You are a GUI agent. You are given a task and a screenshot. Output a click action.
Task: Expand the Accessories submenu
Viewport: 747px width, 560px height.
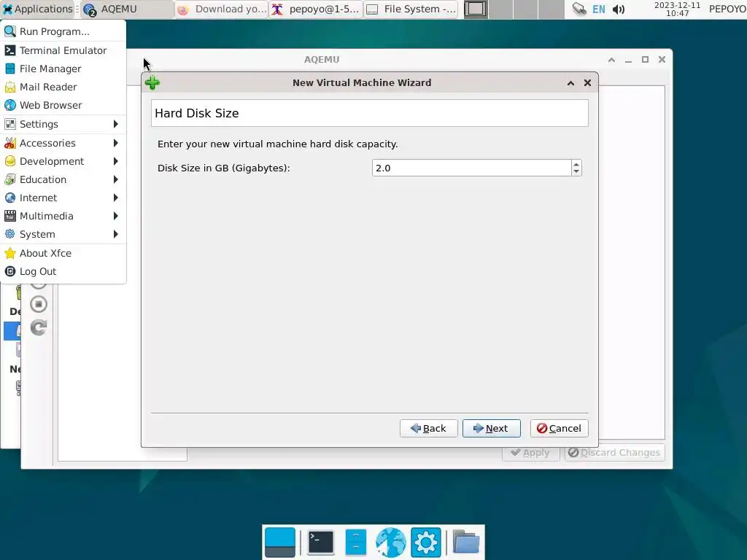click(x=63, y=143)
